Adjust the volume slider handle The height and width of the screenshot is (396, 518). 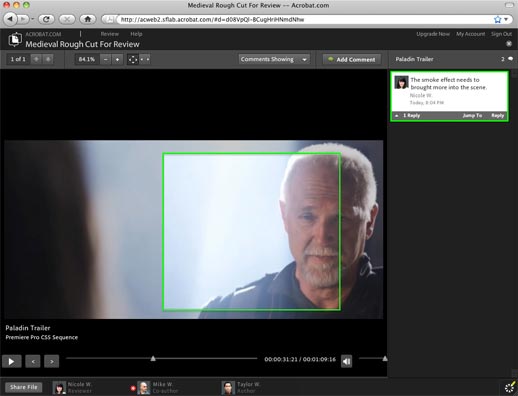(385, 358)
